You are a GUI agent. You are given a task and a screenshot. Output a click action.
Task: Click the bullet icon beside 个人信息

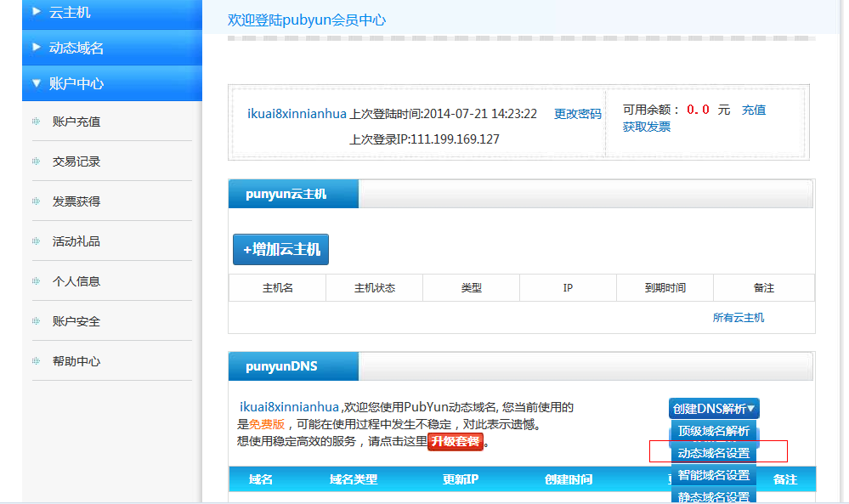(37, 281)
